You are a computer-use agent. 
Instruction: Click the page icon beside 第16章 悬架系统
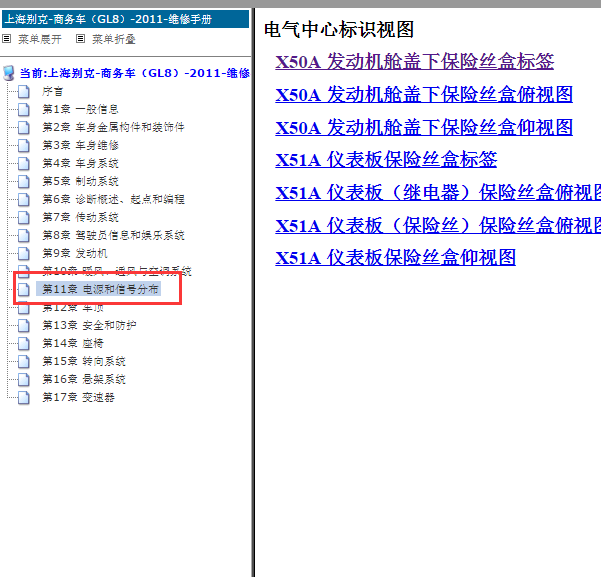point(24,379)
